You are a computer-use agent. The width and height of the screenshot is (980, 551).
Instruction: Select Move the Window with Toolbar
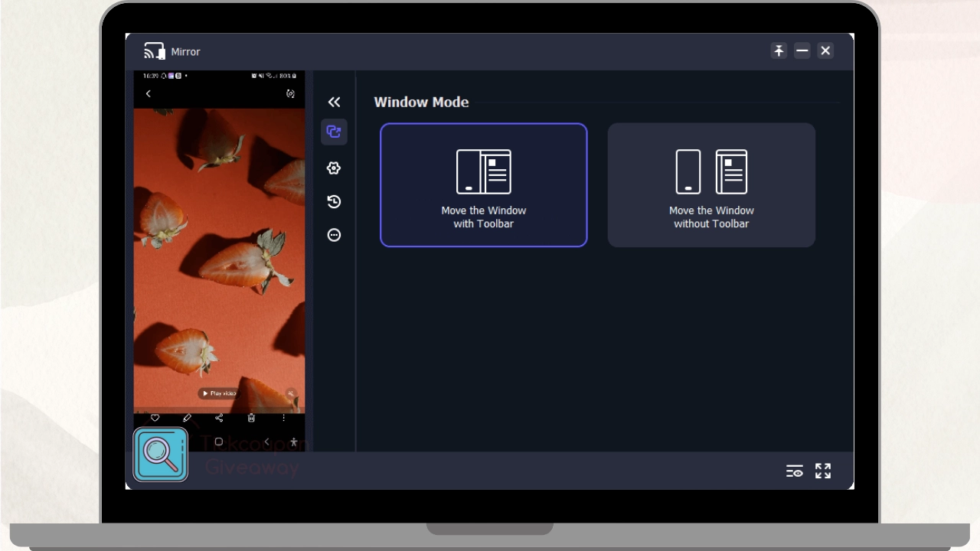[x=484, y=185]
